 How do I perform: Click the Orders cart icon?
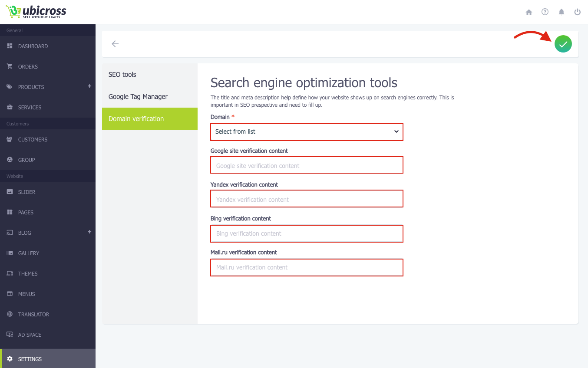coord(10,66)
